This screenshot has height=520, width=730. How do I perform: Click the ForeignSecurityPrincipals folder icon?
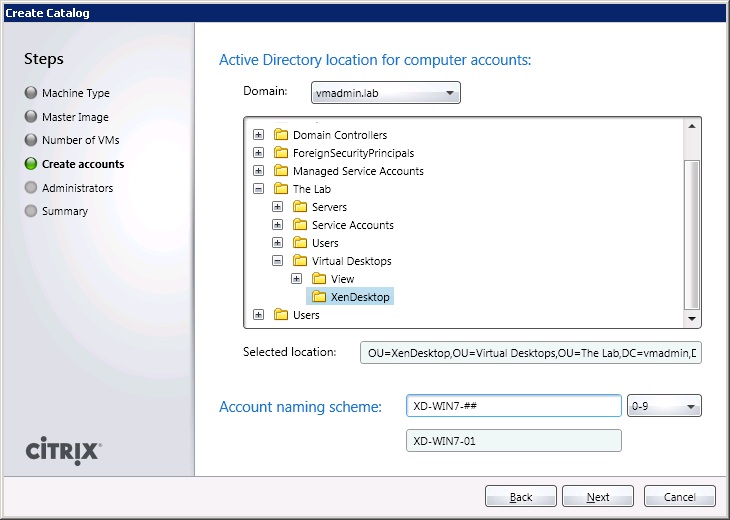pyautogui.click(x=280, y=153)
